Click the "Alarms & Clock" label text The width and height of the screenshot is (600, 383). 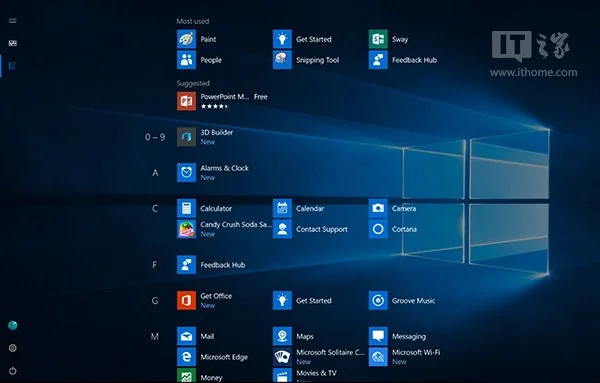click(224, 168)
